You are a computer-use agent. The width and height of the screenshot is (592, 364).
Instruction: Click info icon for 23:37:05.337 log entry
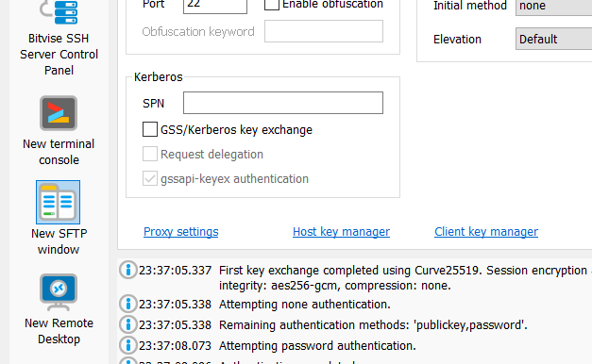point(128,270)
